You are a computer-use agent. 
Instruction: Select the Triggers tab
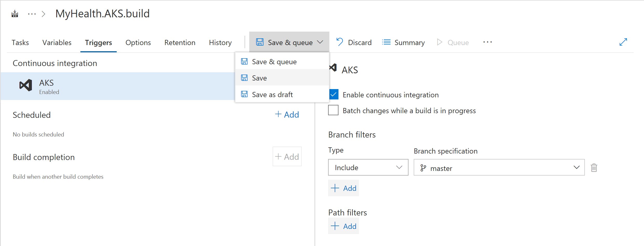(99, 42)
